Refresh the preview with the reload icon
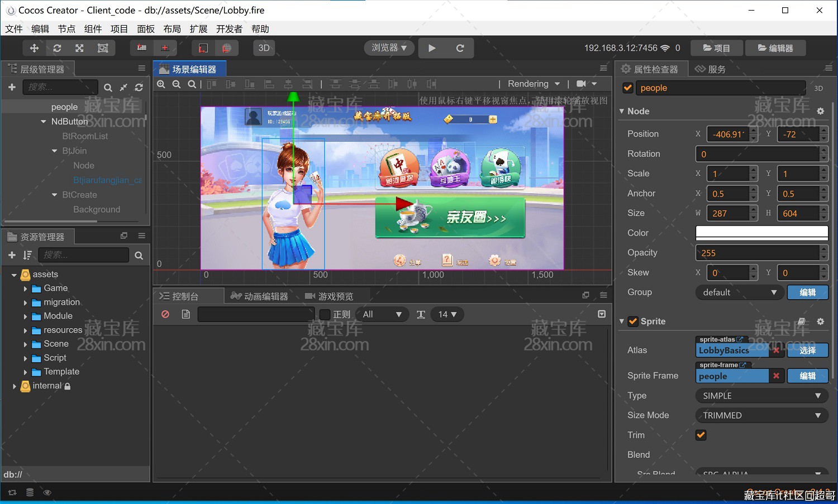 (460, 48)
